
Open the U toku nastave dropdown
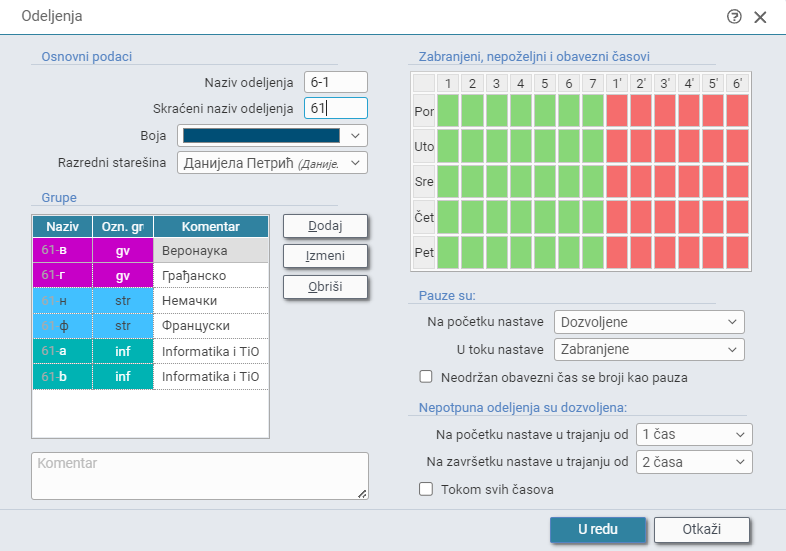coord(649,349)
